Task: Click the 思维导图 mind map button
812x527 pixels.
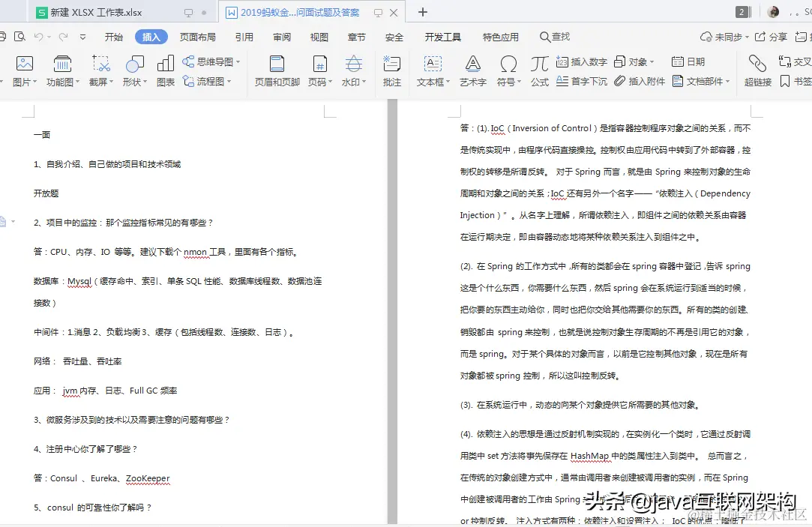Action: point(210,61)
